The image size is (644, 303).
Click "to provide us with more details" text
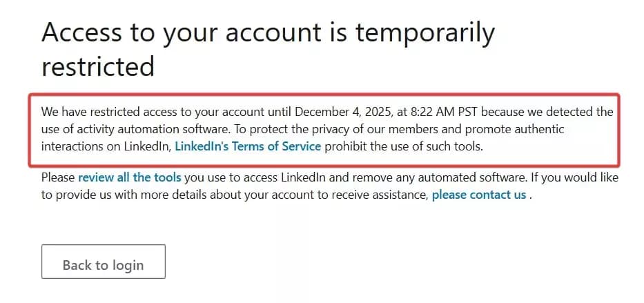point(131,195)
